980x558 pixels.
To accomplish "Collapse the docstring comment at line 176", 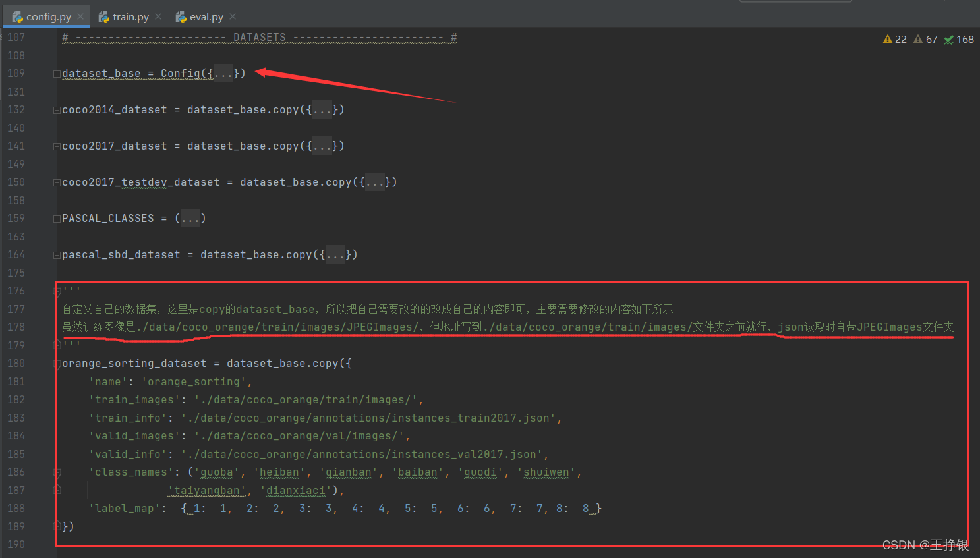I will pyautogui.click(x=57, y=291).
